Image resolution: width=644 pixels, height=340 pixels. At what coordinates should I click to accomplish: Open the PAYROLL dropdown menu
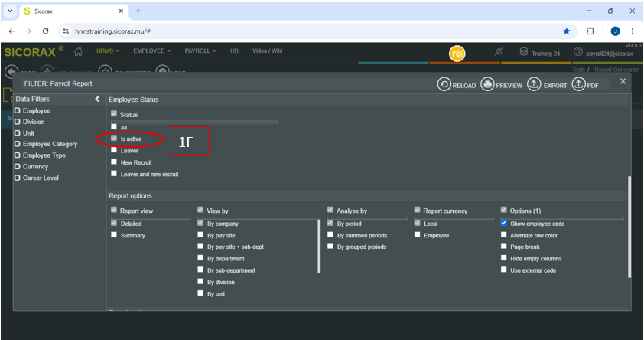(200, 51)
